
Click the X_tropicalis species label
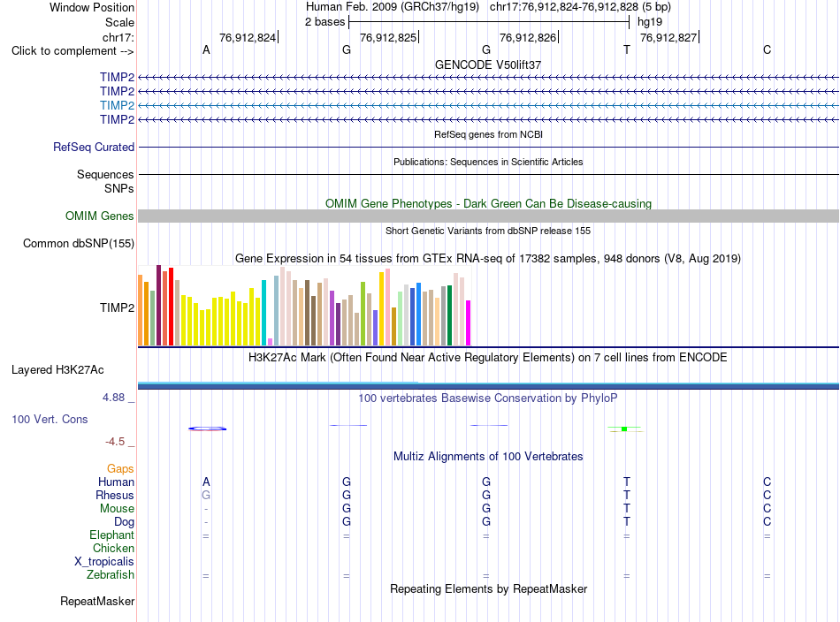[104, 562]
